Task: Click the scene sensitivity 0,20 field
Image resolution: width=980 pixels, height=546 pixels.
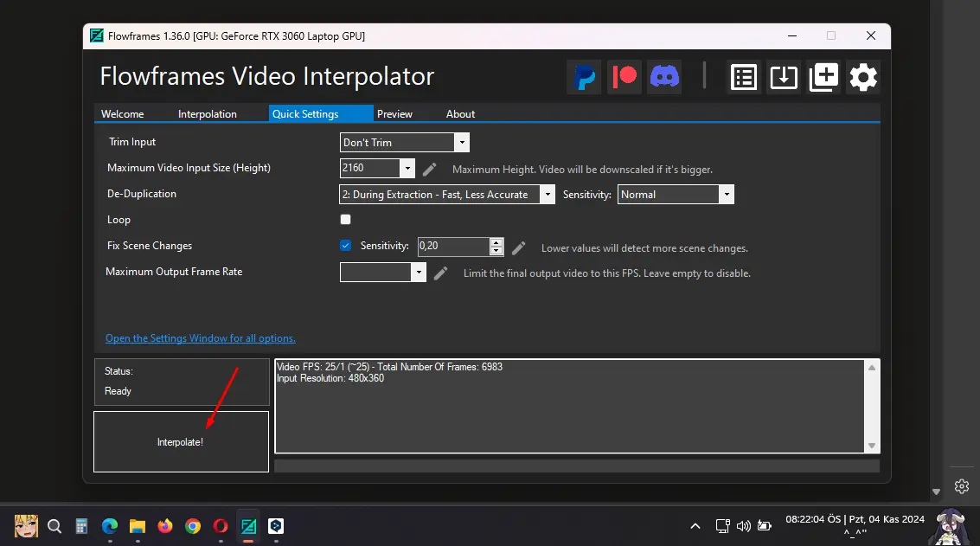Action: tap(453, 247)
